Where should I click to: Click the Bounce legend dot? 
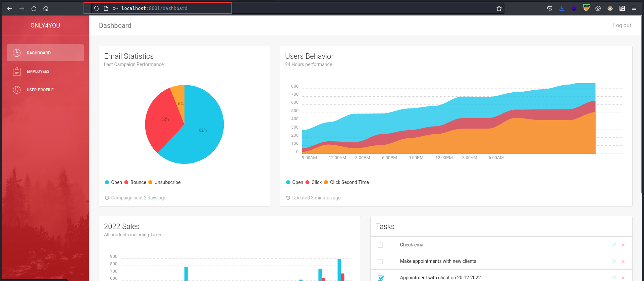coord(126,182)
